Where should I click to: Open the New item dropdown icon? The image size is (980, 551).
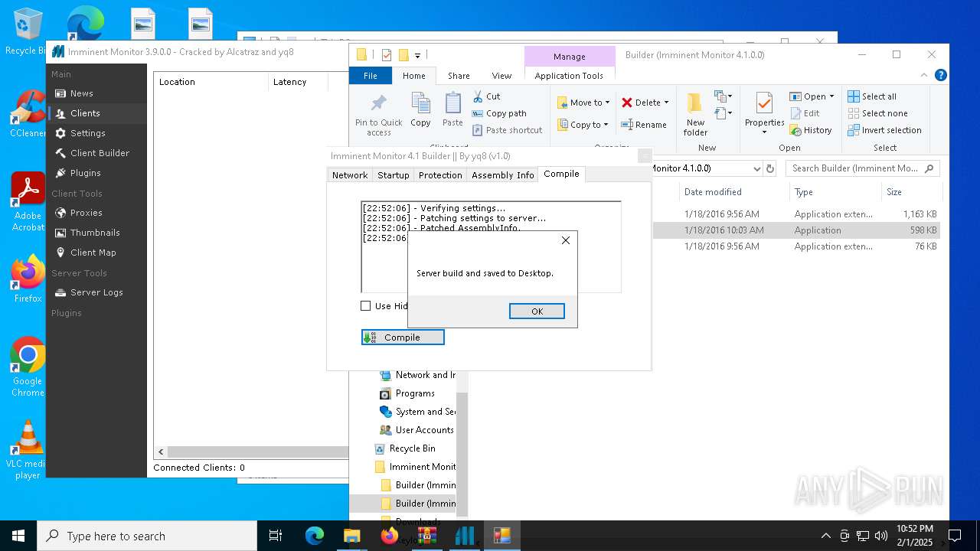pos(722,96)
